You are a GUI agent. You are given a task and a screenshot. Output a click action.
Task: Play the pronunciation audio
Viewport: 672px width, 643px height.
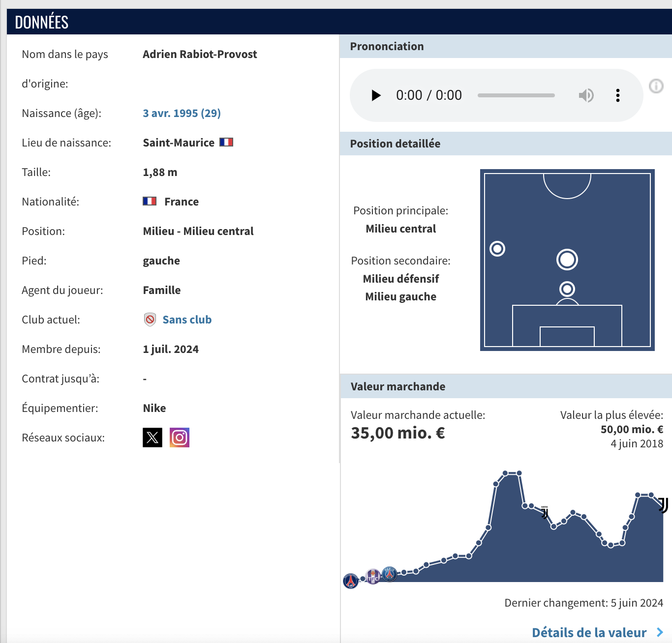click(376, 95)
